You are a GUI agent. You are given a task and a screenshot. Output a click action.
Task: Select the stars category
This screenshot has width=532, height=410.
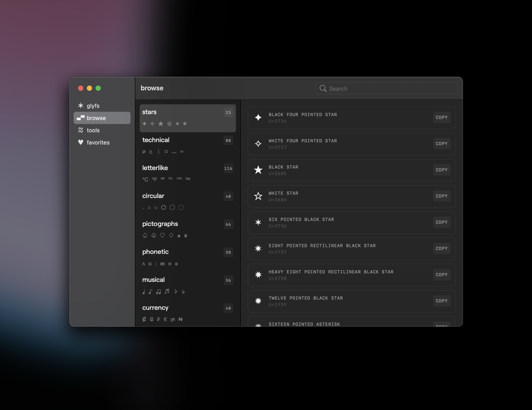[x=187, y=118]
